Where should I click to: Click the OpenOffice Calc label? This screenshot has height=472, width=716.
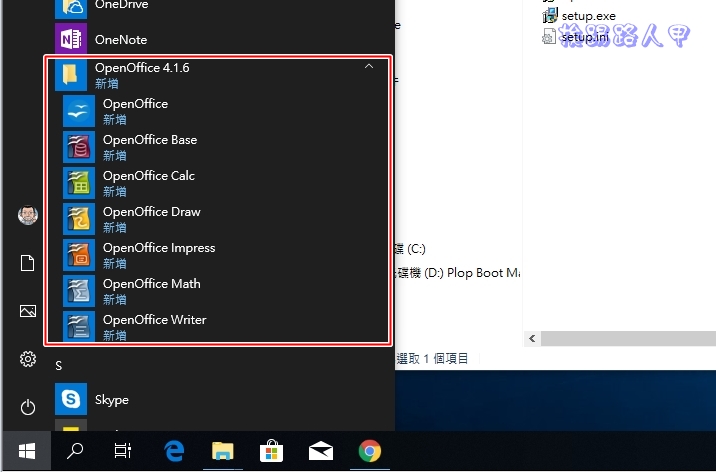[x=149, y=176]
